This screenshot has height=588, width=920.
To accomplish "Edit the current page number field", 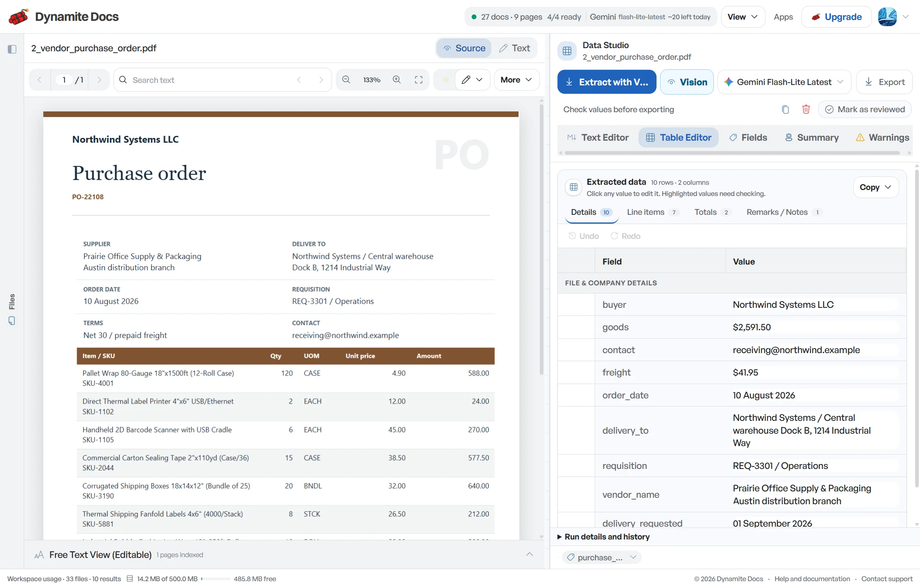I will pos(64,80).
